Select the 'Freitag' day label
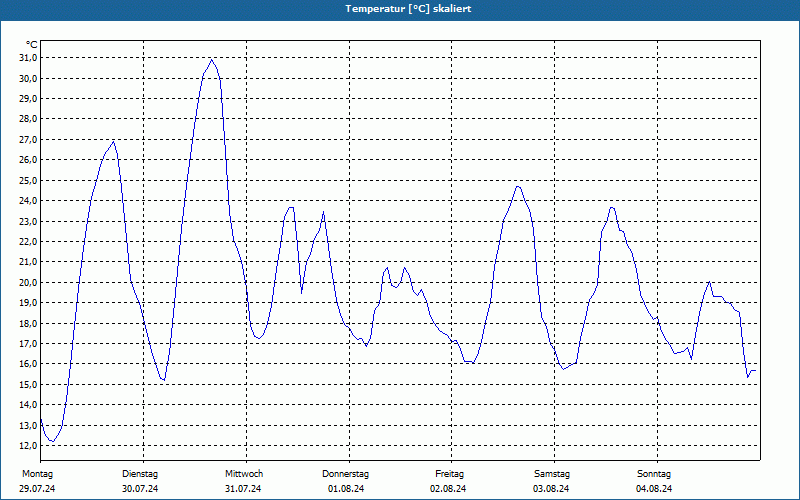This screenshot has height=500, width=800. tap(449, 474)
